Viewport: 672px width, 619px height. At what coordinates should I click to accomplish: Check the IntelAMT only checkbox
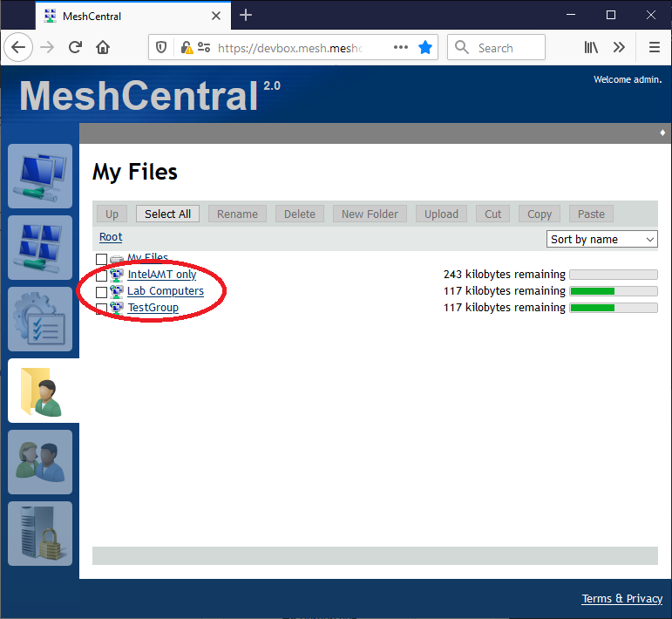(102, 275)
